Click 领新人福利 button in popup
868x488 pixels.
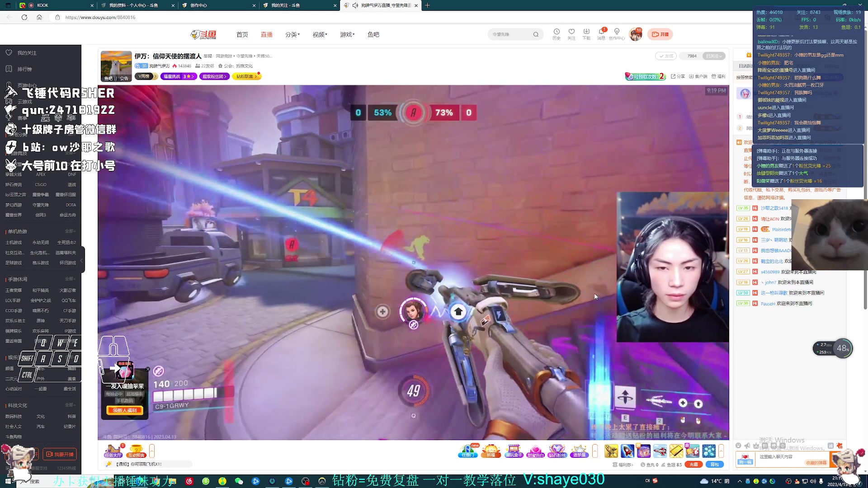[x=125, y=410]
